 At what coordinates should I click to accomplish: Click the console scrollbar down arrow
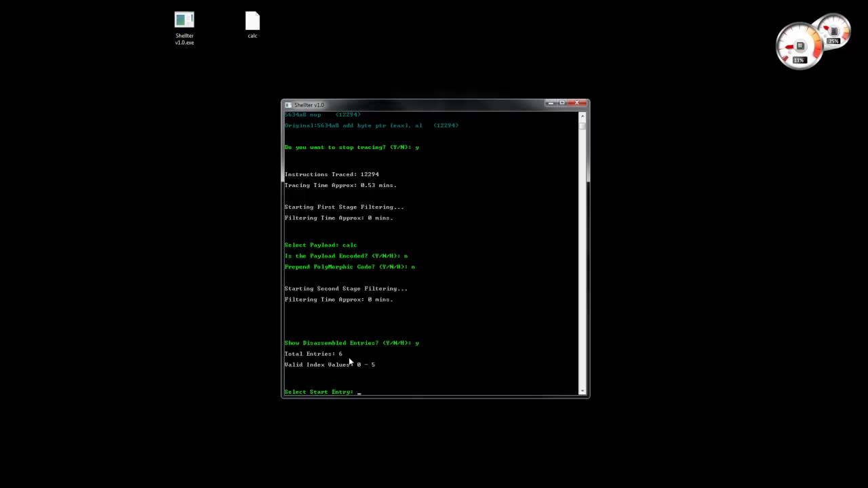[x=582, y=390]
